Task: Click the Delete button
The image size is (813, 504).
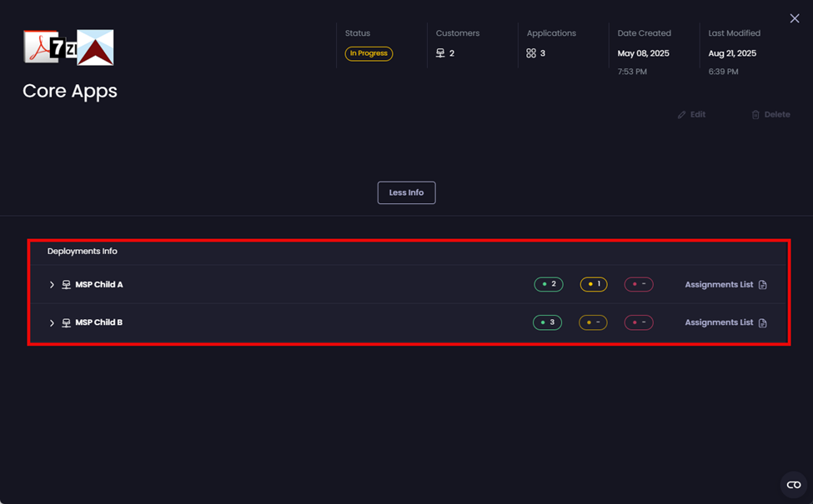Action: click(x=770, y=114)
